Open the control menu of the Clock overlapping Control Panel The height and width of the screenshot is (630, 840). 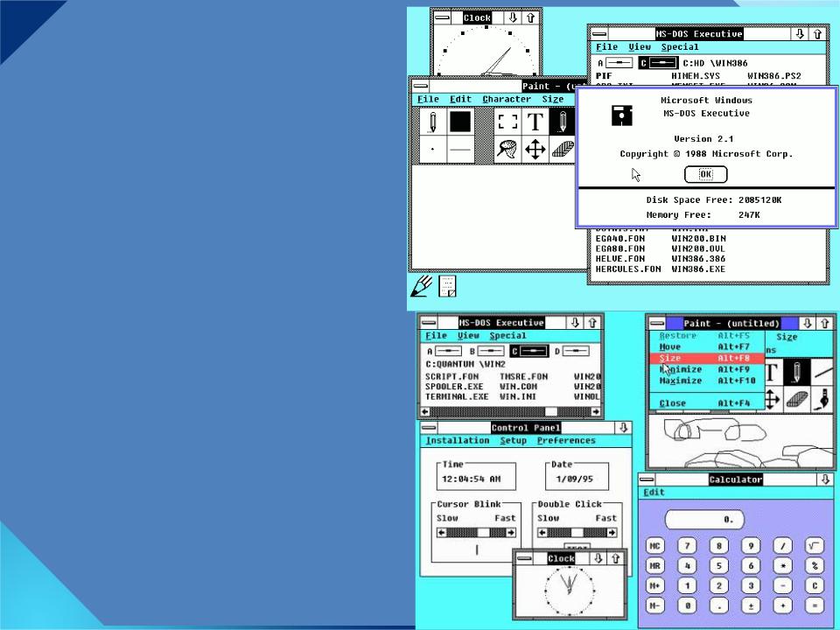(524, 558)
